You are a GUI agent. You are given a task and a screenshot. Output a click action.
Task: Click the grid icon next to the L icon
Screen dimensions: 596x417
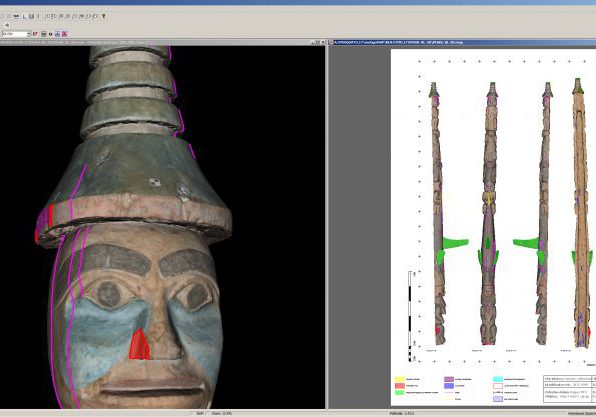32,16
